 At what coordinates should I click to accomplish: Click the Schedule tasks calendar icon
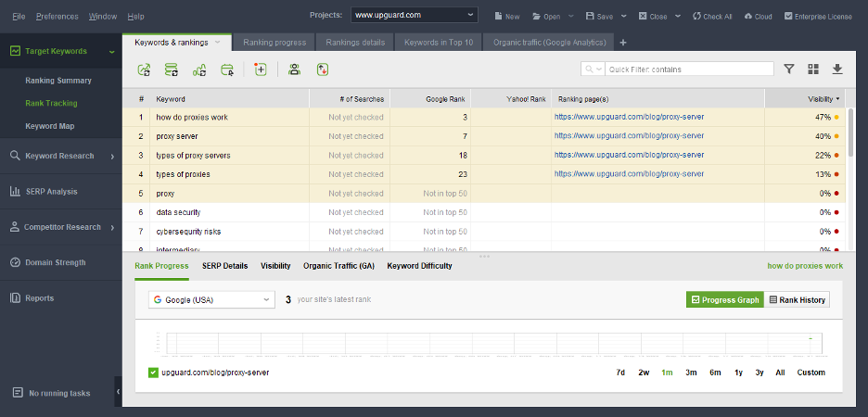pos(227,69)
